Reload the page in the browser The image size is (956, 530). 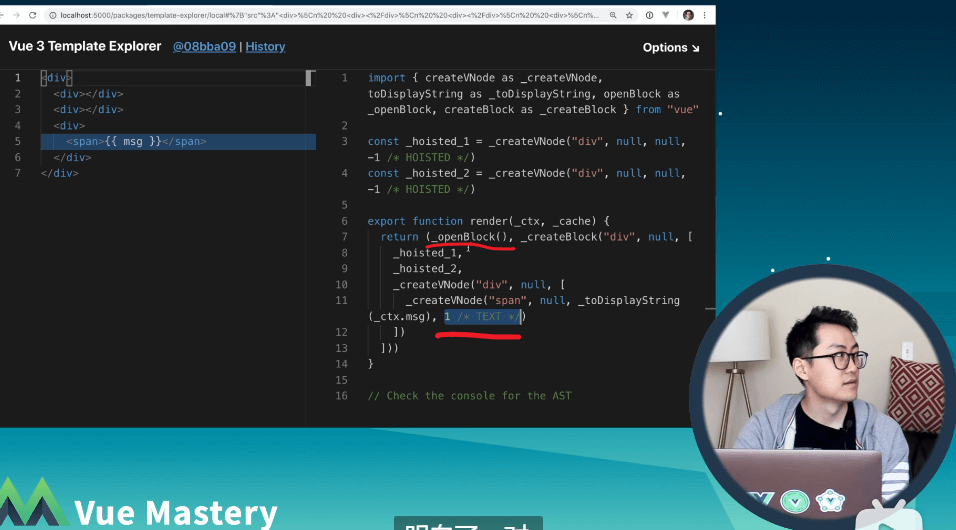coord(32,15)
